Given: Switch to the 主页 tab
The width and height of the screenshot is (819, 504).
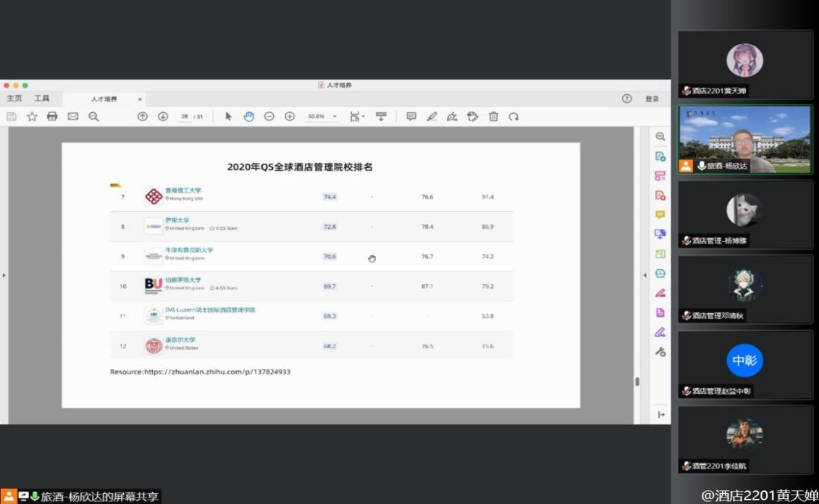Looking at the screenshot, I should click(14, 98).
